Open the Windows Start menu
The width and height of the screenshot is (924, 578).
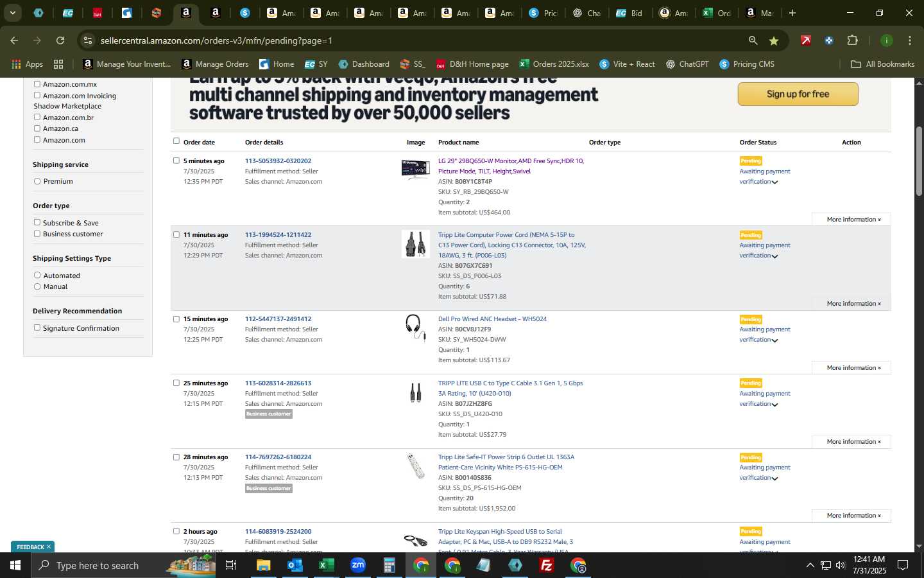point(15,565)
